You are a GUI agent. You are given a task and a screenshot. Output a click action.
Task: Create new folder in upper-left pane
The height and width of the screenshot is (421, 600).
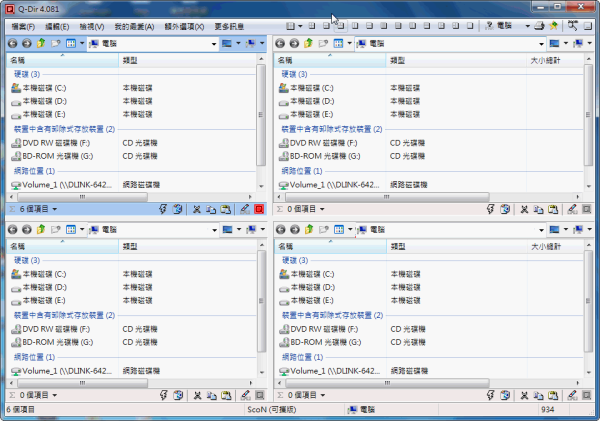[56, 44]
